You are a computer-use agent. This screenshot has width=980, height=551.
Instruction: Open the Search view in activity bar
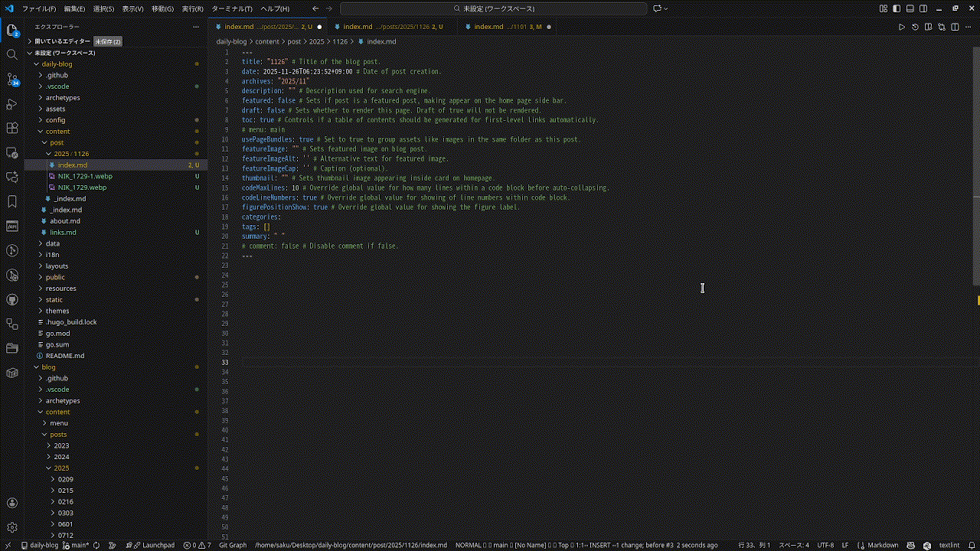12,55
